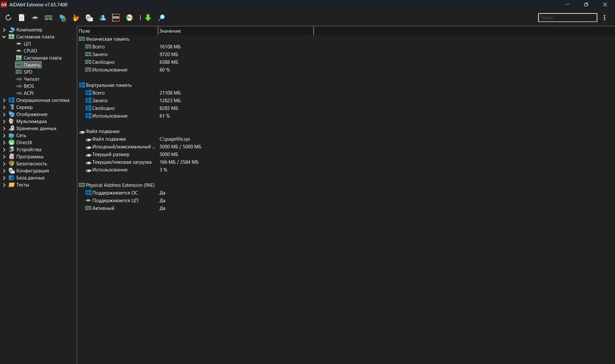Select Конфигурация in the tree
Viewport: 615px width, 364px height.
point(33,171)
